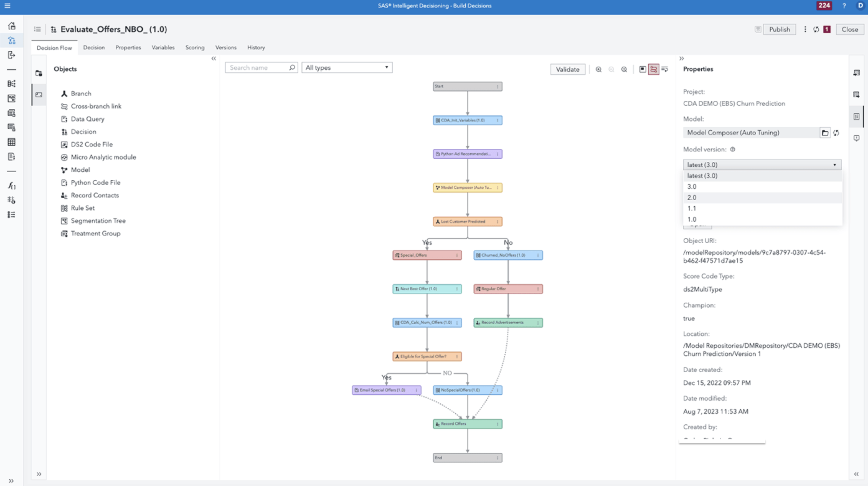Open the All types filter dropdown
This screenshot has width=868, height=486.
coord(347,67)
